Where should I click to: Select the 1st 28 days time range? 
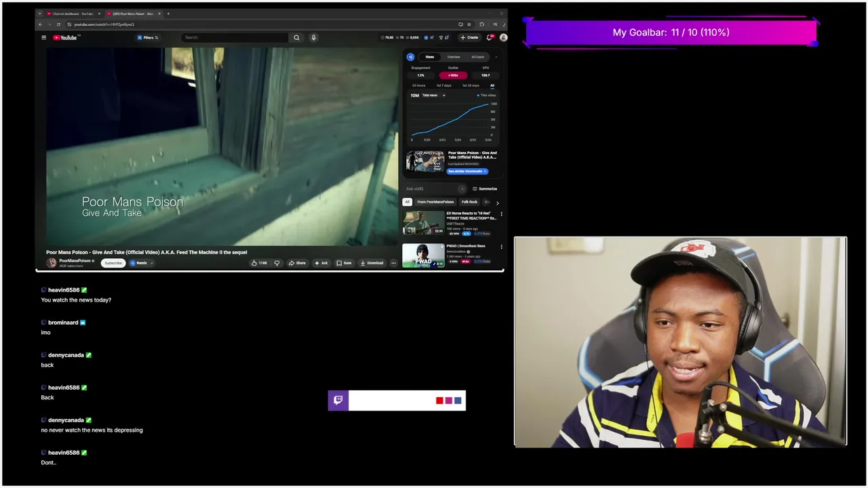click(x=471, y=85)
